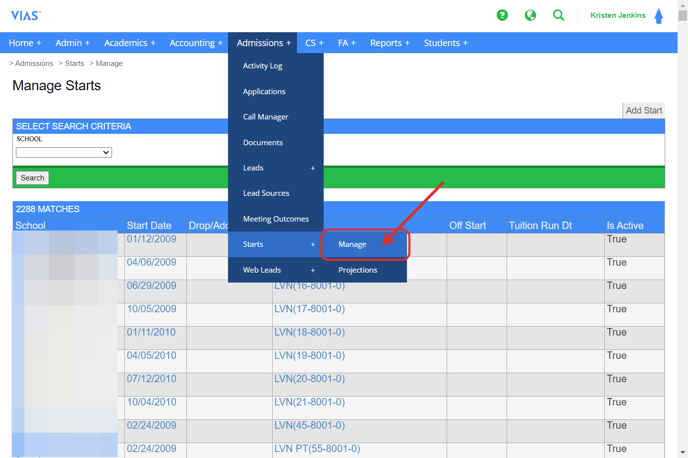Open Call Manager from Admissions menu
Screen dimensions: 688x458
265,117
